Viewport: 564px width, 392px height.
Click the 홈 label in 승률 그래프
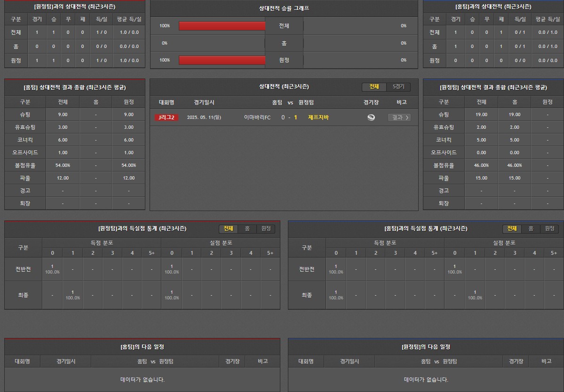(284, 43)
